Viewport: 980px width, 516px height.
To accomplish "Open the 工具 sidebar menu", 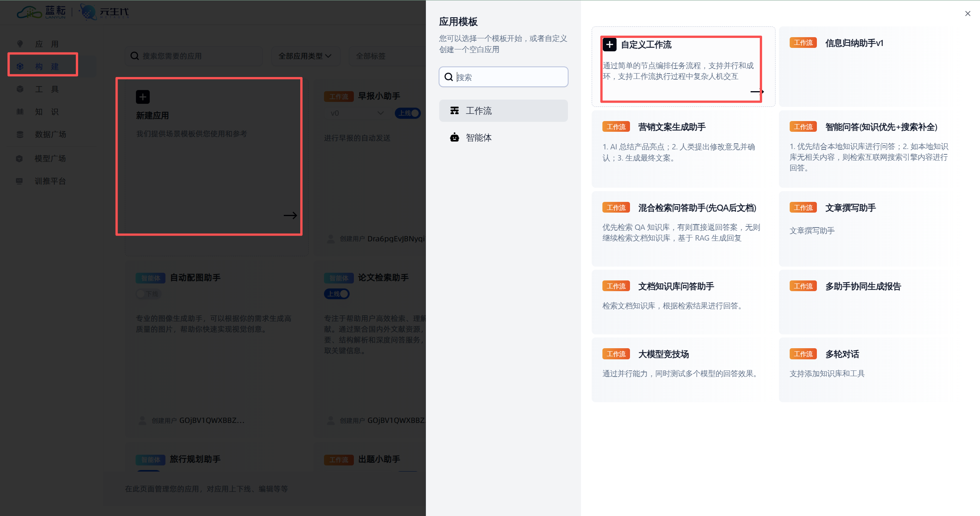I will [x=47, y=89].
